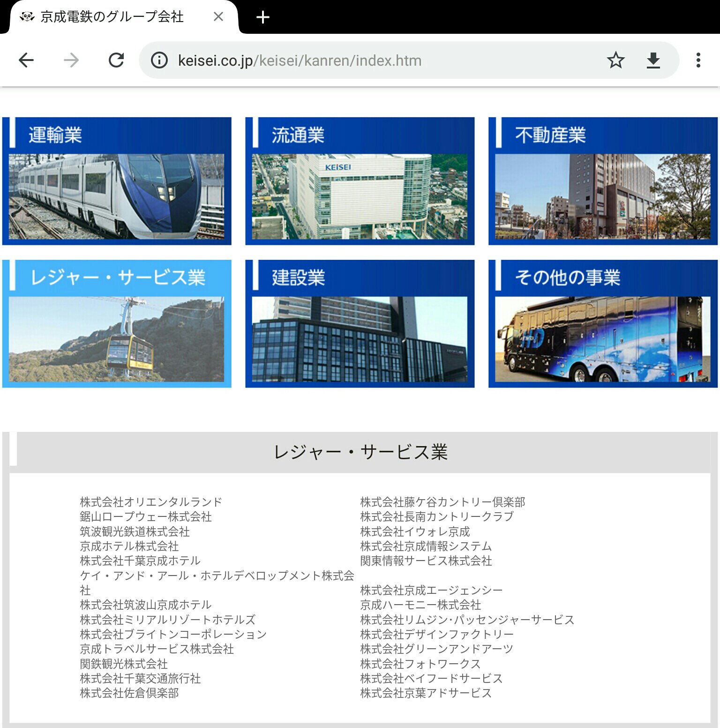Image resolution: width=720 pixels, height=728 pixels.
Task: Open 株式会社オリエンタルランド link
Action: pyautogui.click(x=151, y=502)
